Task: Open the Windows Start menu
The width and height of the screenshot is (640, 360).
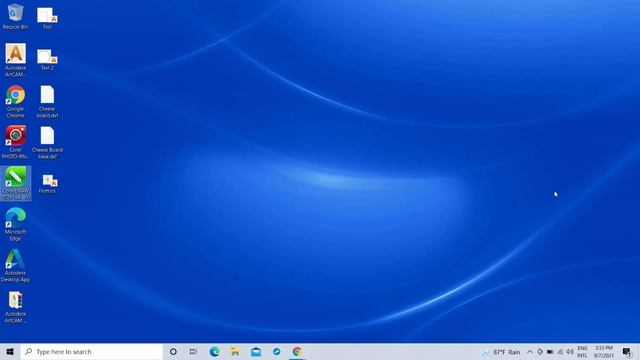Action: [x=10, y=351]
